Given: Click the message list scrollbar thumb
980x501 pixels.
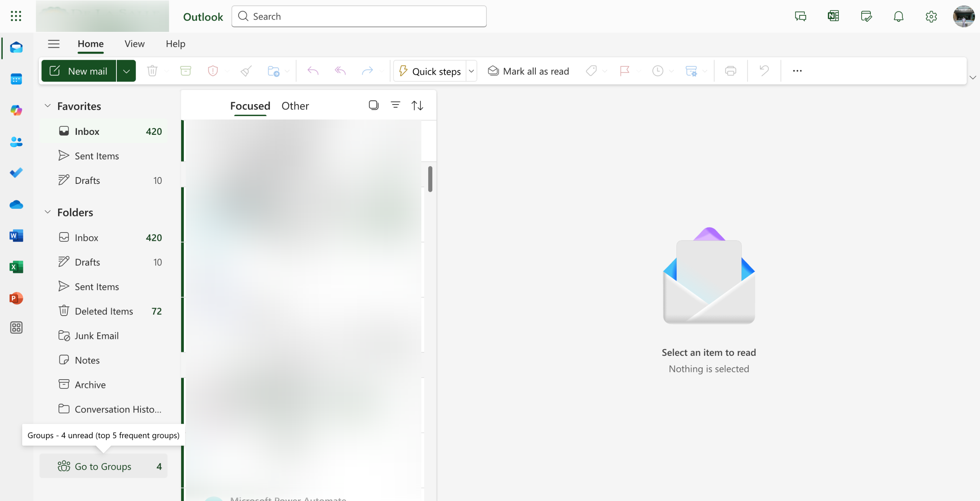Looking at the screenshot, I should (x=430, y=179).
